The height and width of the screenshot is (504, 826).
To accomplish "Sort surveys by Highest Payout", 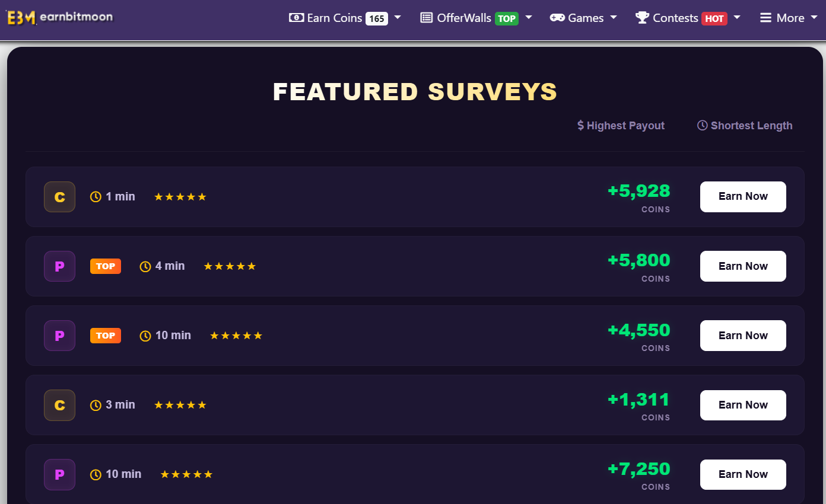I will (621, 126).
